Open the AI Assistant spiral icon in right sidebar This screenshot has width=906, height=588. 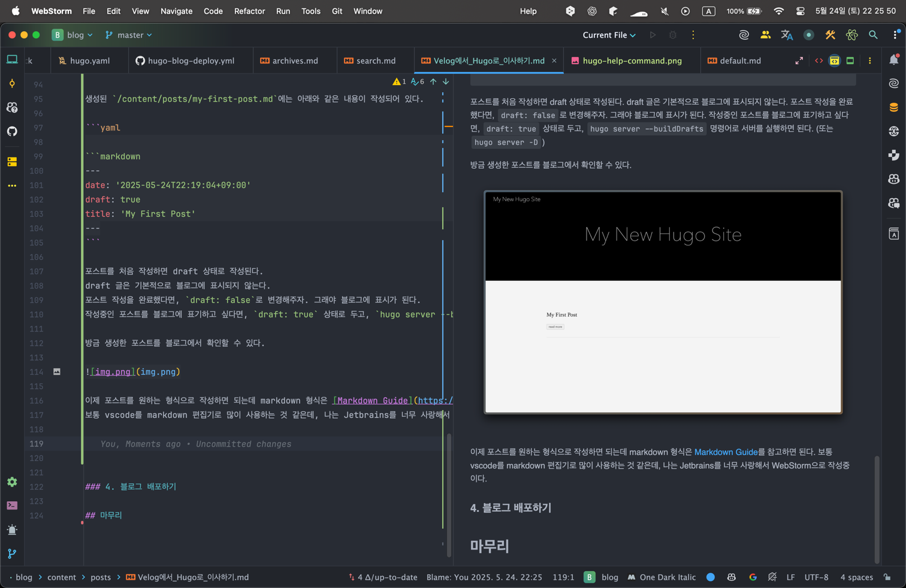pyautogui.click(x=893, y=83)
